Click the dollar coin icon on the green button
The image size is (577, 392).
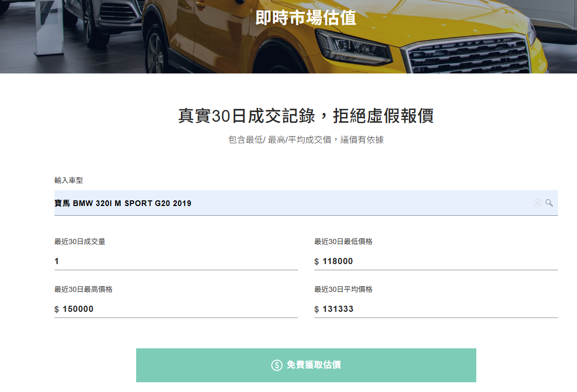276,365
